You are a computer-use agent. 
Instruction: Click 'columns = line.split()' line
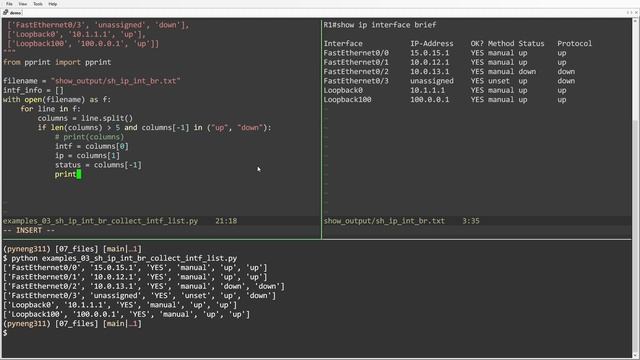point(85,118)
